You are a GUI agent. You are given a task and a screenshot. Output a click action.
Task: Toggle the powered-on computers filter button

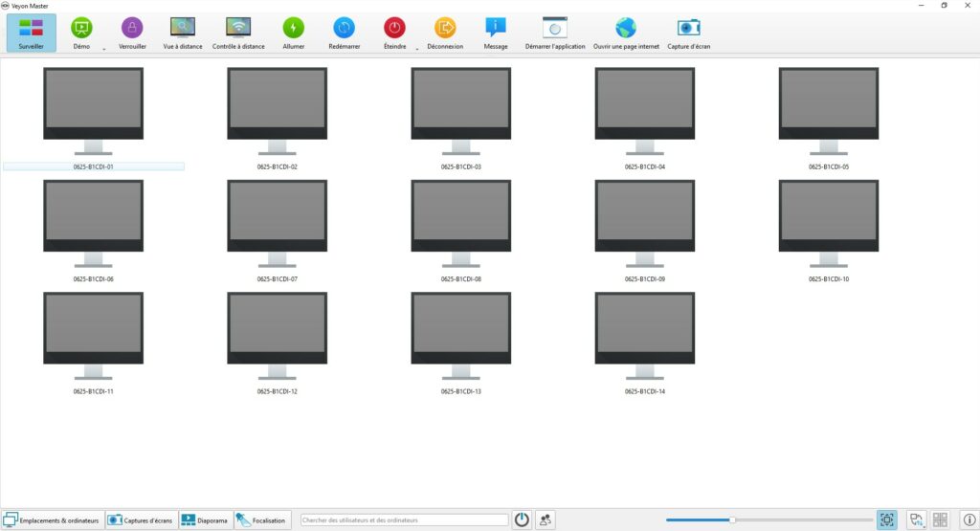522,520
